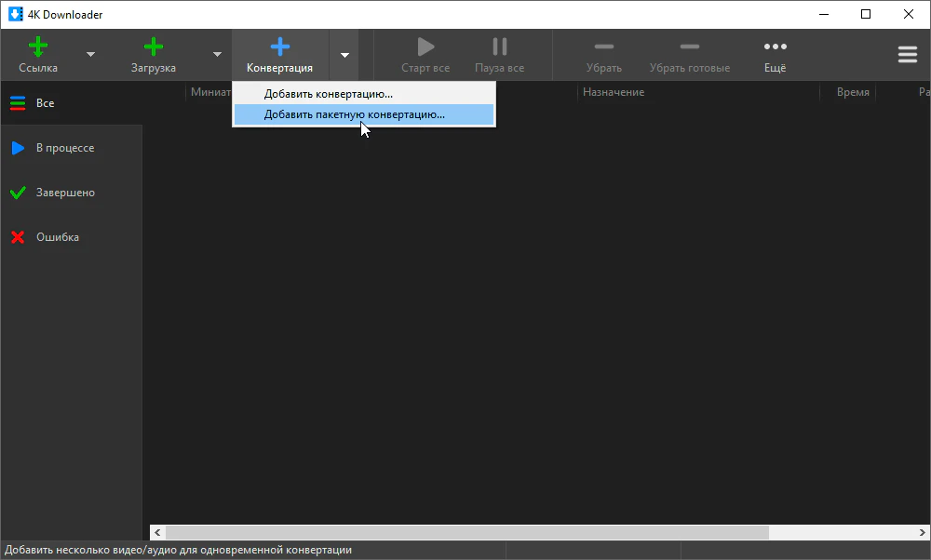Collapse the Конвертация dropdown arrow
931x560 pixels.
[344, 55]
